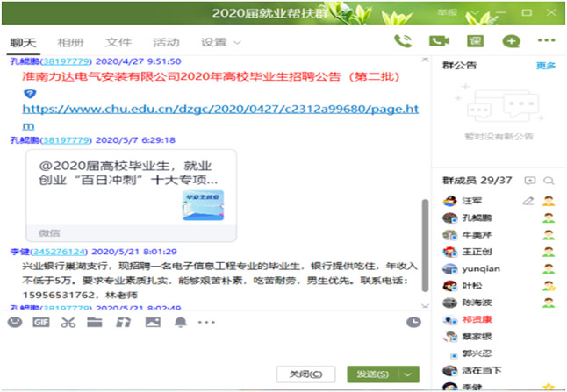Click the 关闭(C) button
Image resolution: width=567 pixels, height=392 pixels.
(305, 374)
